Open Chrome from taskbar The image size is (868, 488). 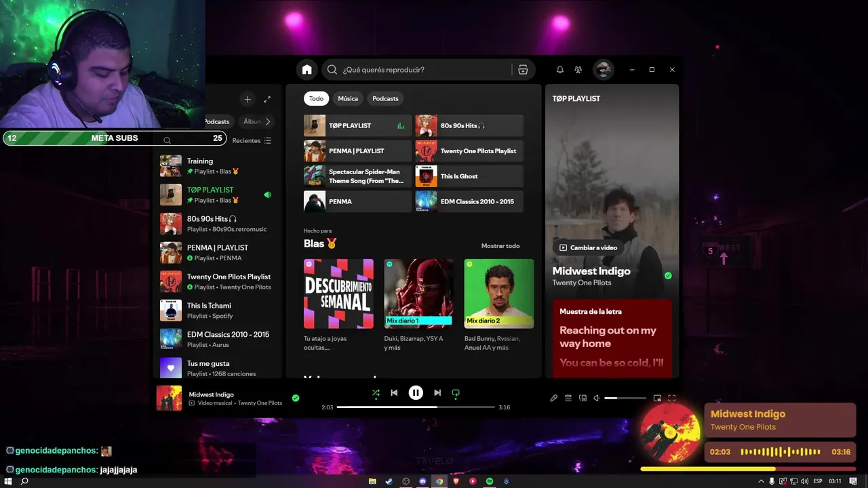click(439, 481)
